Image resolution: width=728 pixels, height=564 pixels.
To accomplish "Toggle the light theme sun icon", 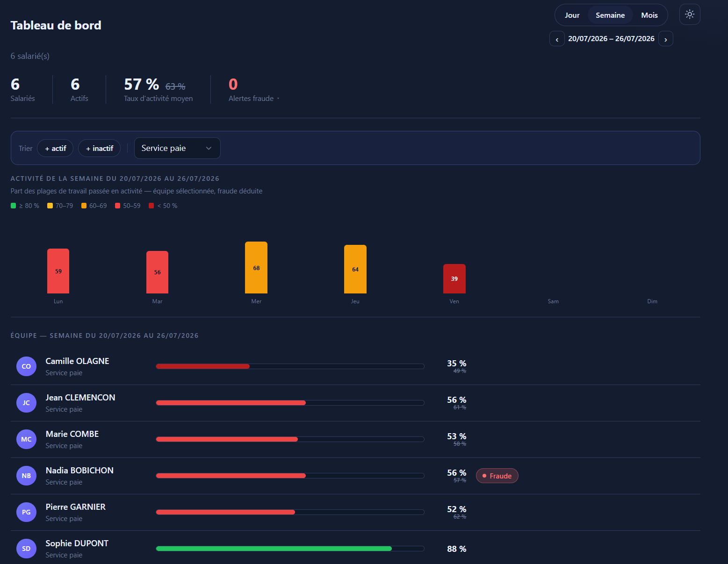I will tap(689, 14).
